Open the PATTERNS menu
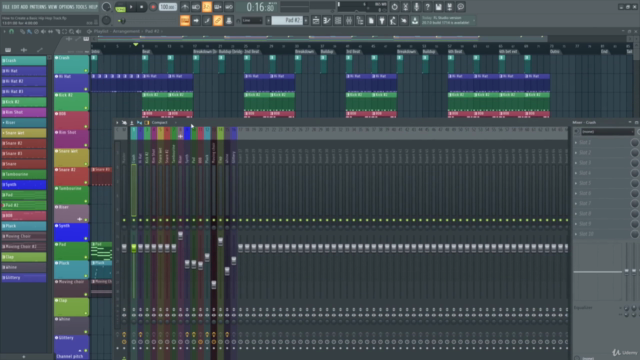The image size is (640, 360). click(38, 7)
